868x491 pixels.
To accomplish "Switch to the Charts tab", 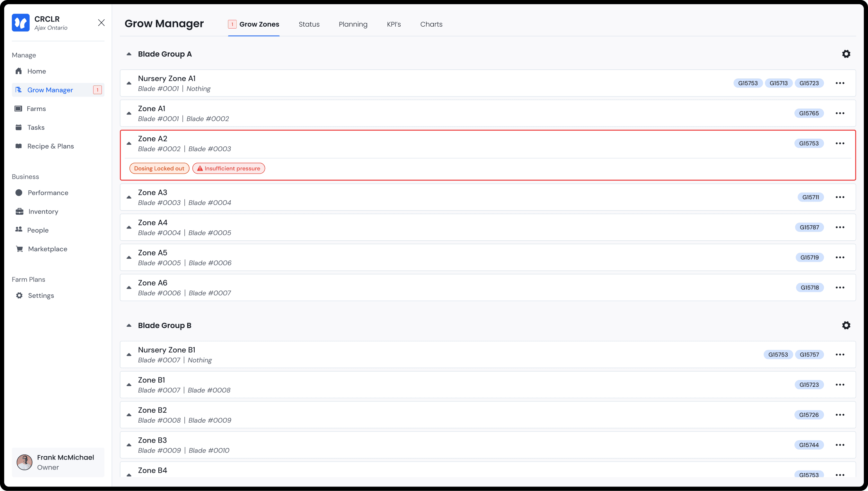I will click(431, 24).
